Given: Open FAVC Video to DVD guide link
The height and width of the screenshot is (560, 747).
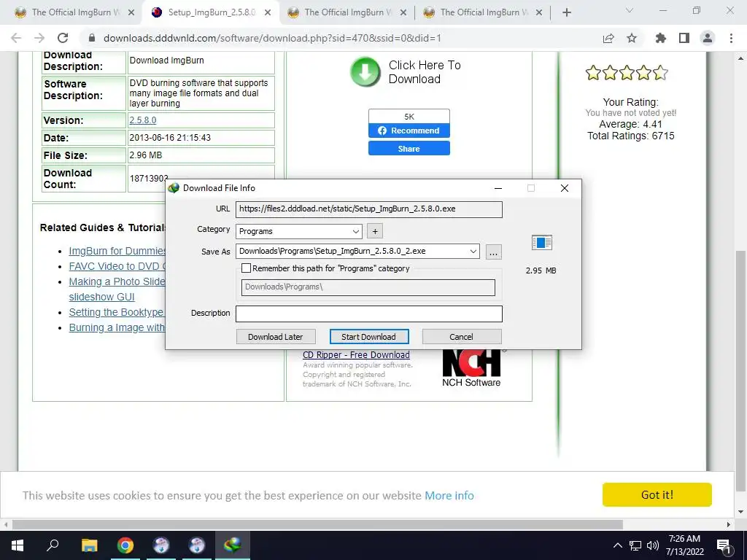Looking at the screenshot, I should coord(117,266).
